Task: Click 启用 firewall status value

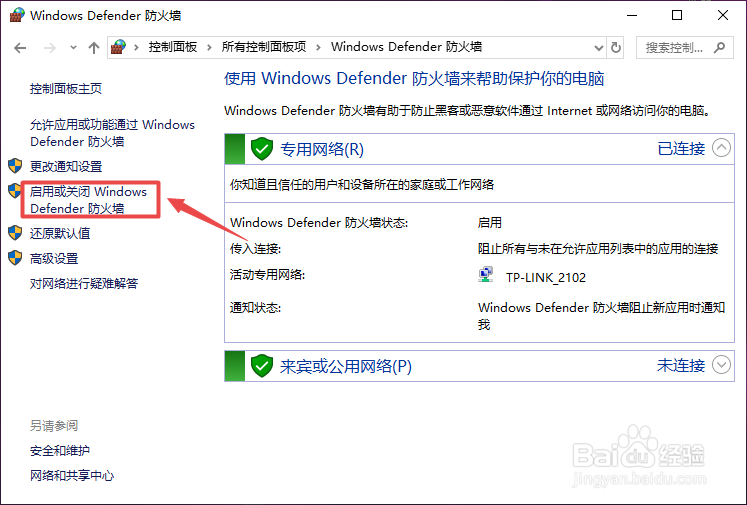Action: tap(489, 223)
